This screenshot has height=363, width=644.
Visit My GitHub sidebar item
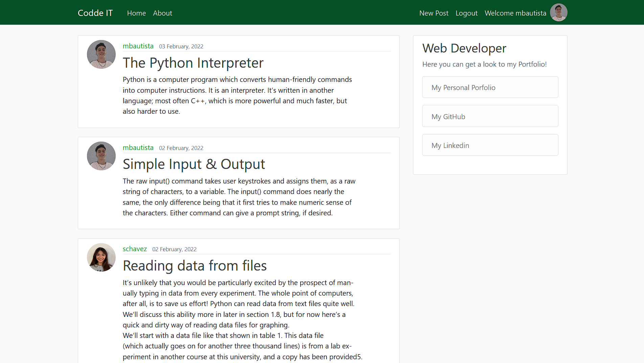point(490,116)
